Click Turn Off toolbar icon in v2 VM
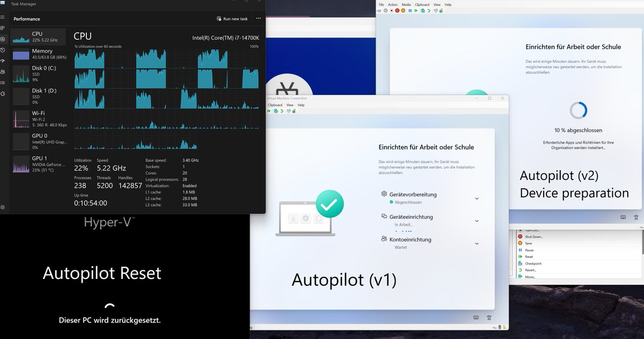644x339 pixels. pos(392,11)
